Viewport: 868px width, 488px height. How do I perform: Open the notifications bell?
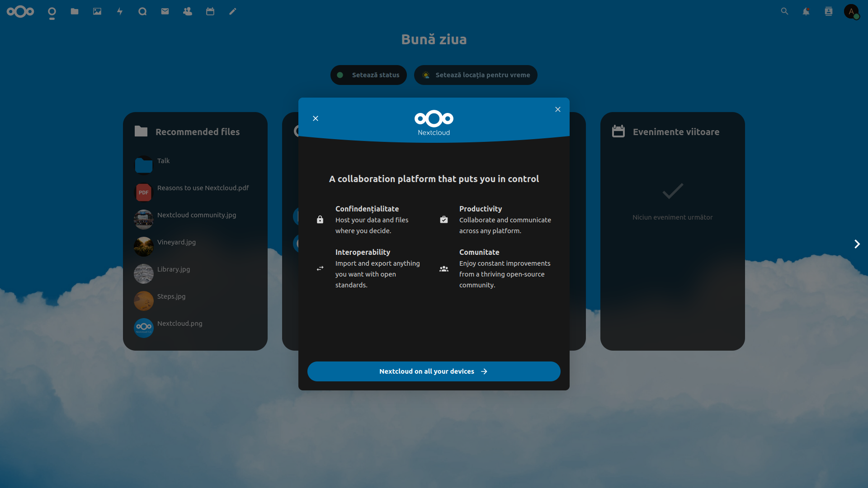coord(806,11)
